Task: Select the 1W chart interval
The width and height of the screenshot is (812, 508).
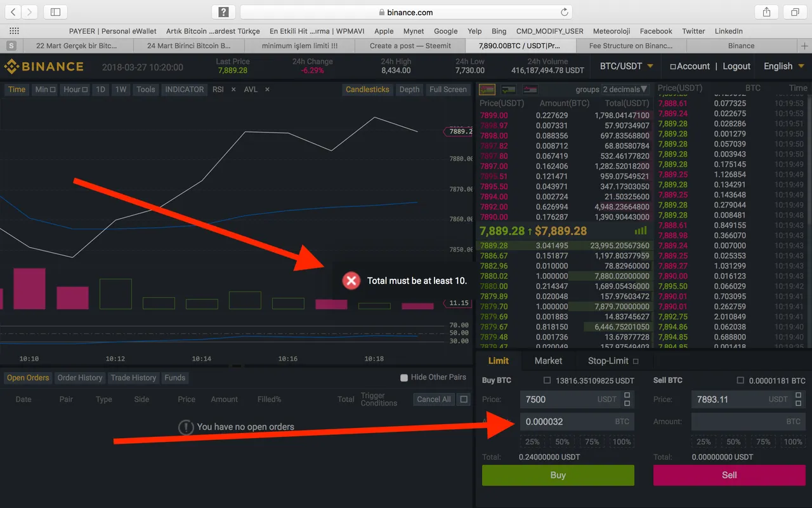Action: coord(121,90)
